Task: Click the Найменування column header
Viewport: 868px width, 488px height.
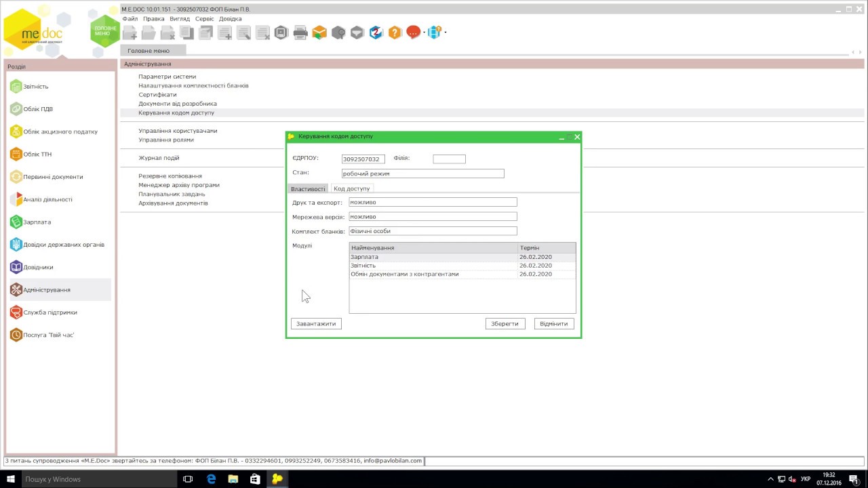Action: click(434, 248)
